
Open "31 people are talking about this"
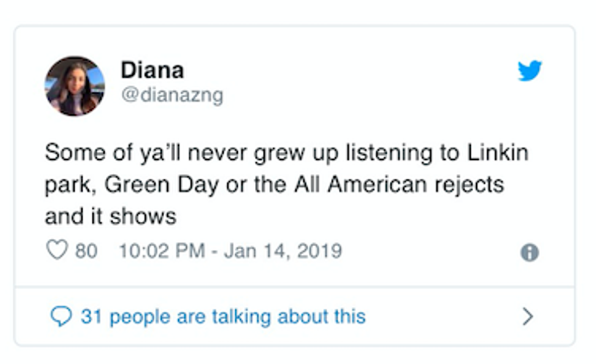click(x=223, y=317)
